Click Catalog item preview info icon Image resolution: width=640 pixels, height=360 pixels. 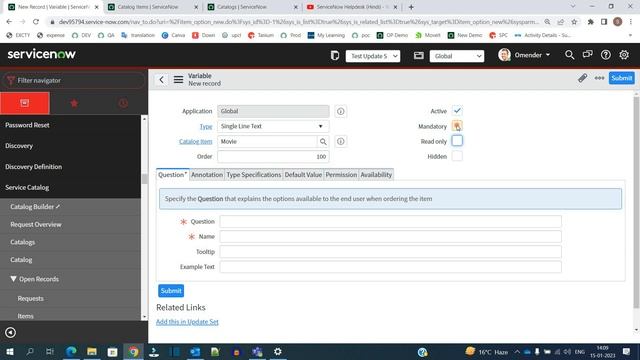(x=340, y=142)
